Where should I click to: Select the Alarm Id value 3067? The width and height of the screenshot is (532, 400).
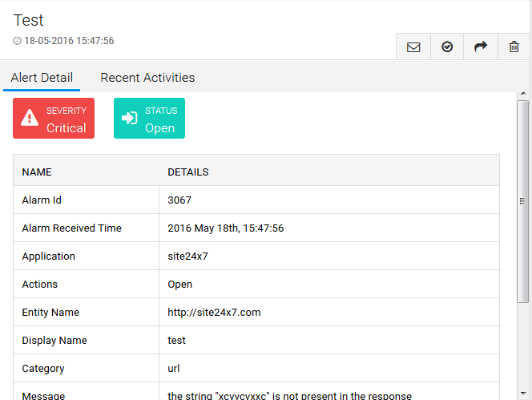(179, 200)
